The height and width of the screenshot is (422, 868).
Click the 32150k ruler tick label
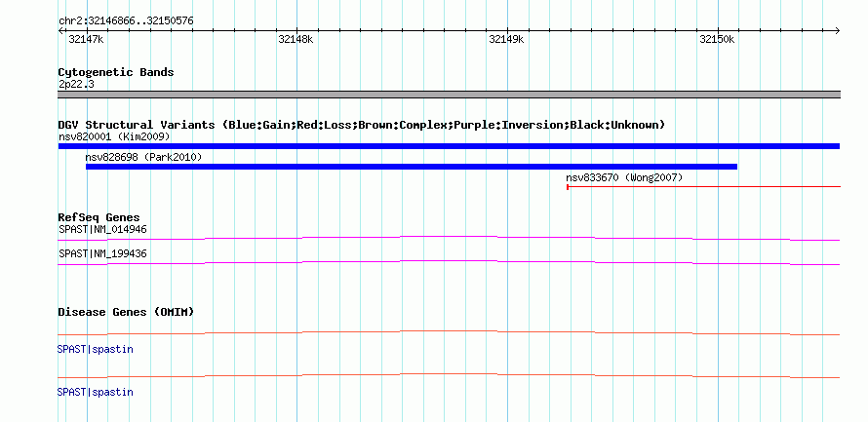717,39
